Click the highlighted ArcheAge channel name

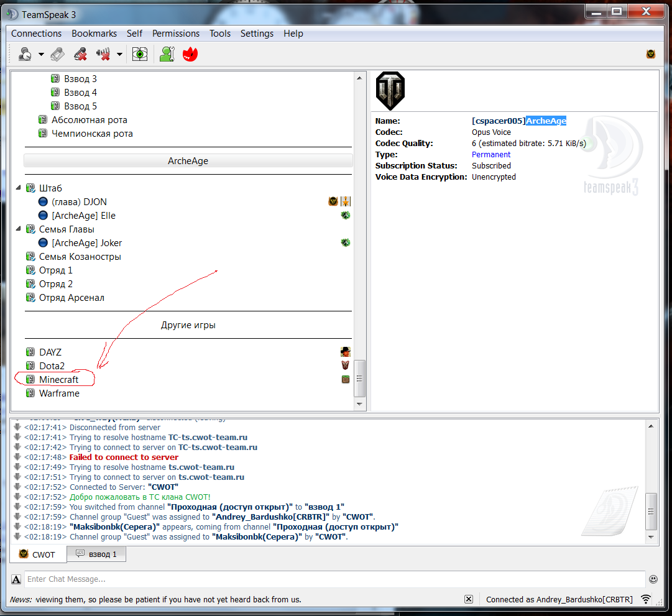[x=546, y=121]
